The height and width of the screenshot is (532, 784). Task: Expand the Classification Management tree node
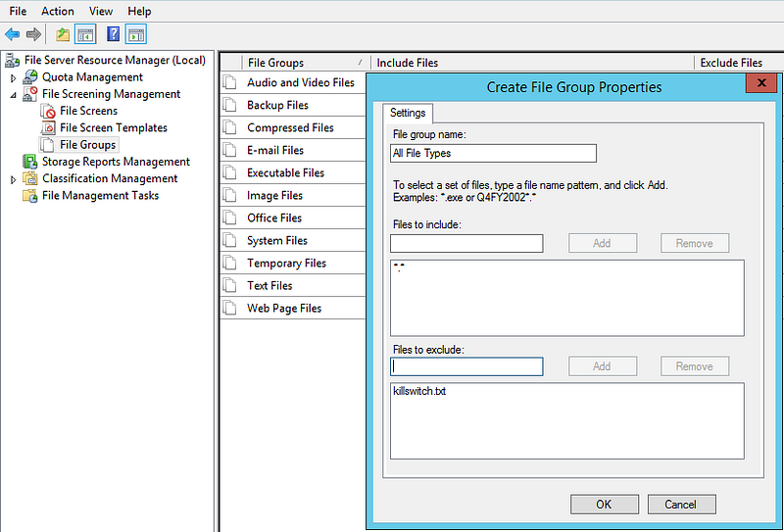pos(14,179)
